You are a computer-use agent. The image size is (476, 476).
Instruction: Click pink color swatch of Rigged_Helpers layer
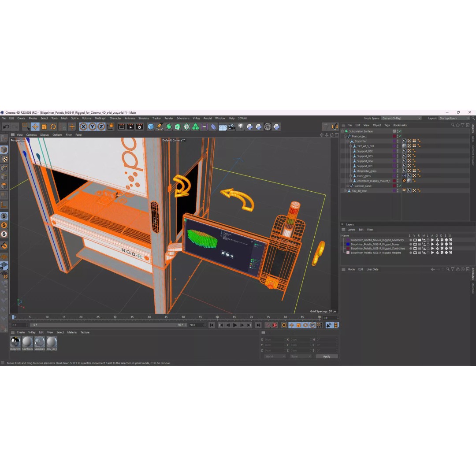[x=348, y=253]
